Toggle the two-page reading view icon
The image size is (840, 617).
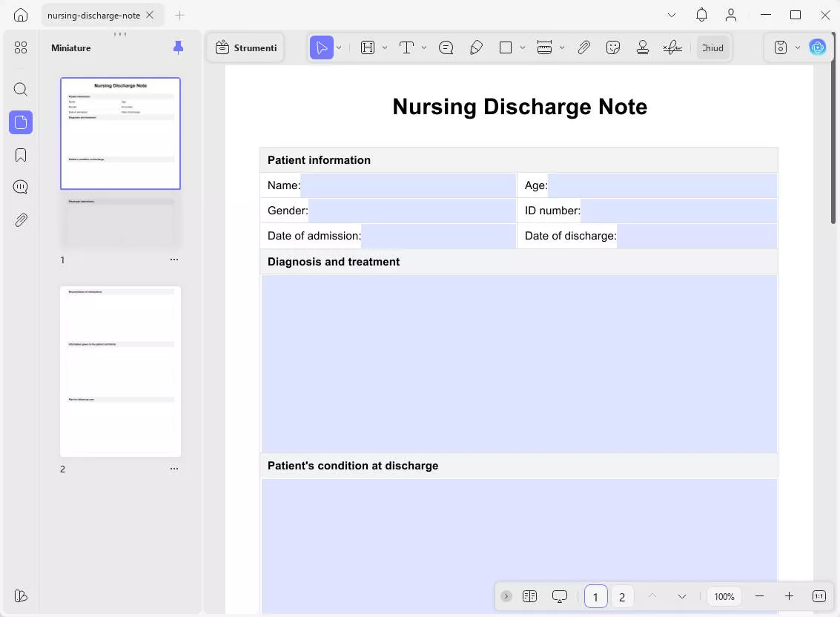click(x=529, y=596)
